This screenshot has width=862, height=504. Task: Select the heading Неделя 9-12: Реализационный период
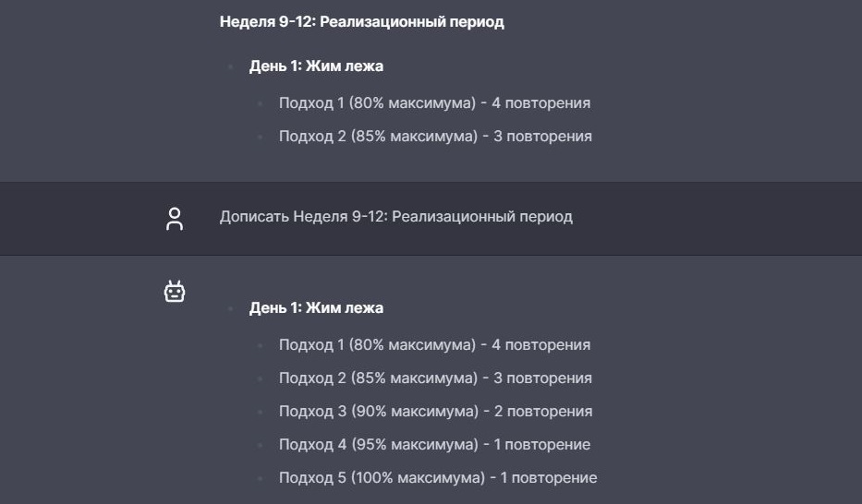click(362, 22)
